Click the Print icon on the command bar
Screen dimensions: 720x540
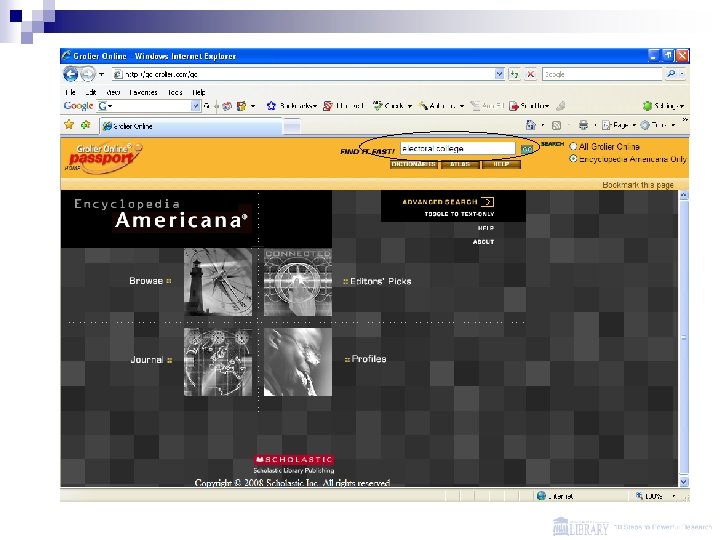click(x=583, y=125)
